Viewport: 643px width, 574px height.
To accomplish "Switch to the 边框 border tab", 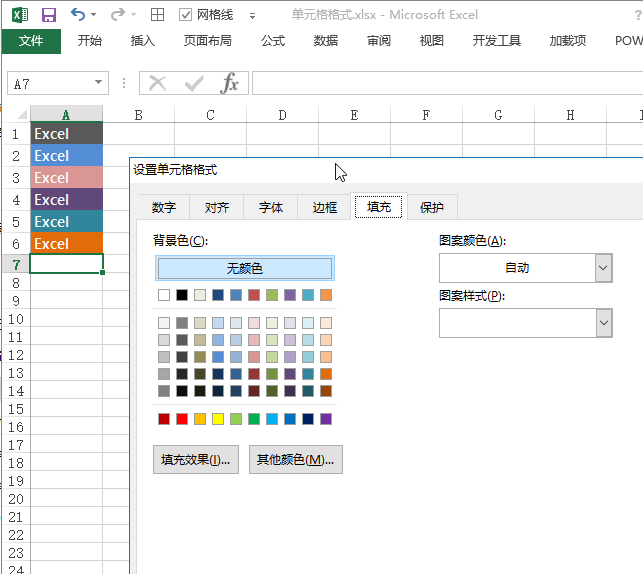I will [325, 207].
